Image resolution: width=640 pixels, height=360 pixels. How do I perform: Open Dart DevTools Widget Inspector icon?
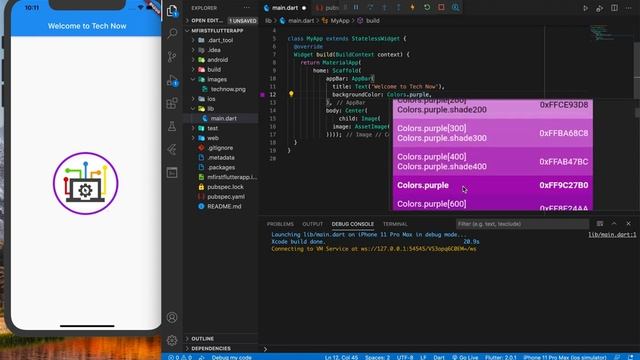[x=456, y=7]
